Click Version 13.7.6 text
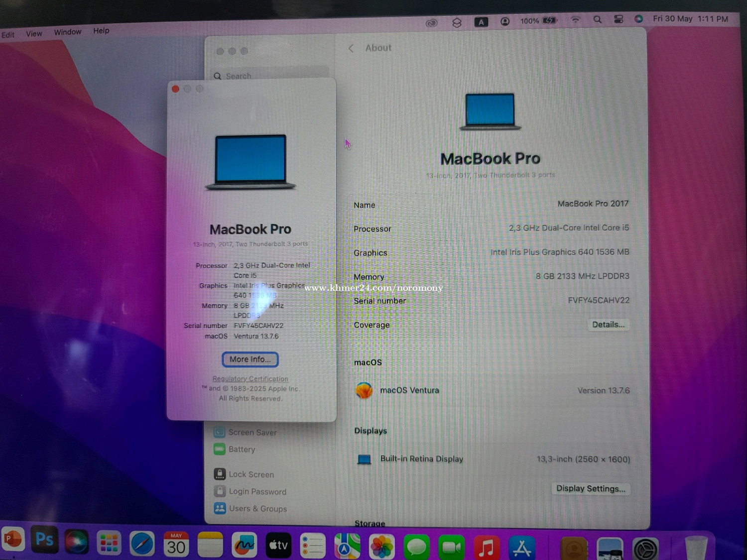Viewport: 747px width, 560px height. pyautogui.click(x=604, y=391)
